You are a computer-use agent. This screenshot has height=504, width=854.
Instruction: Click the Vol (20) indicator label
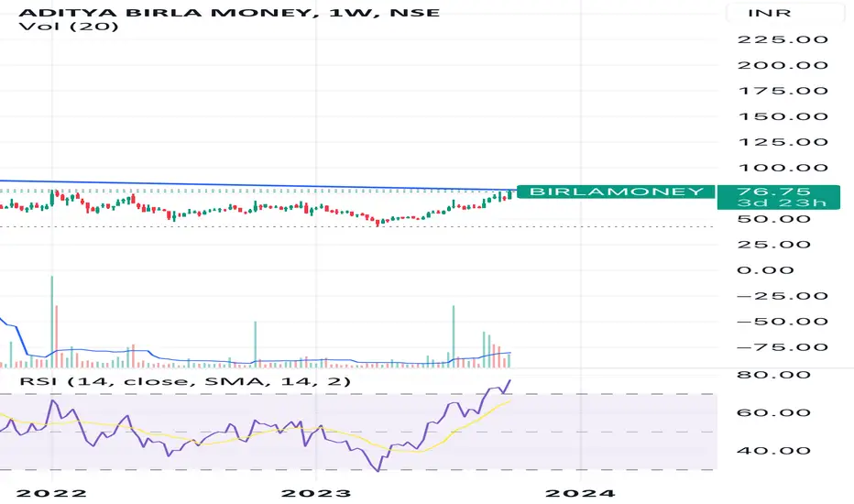point(68,26)
